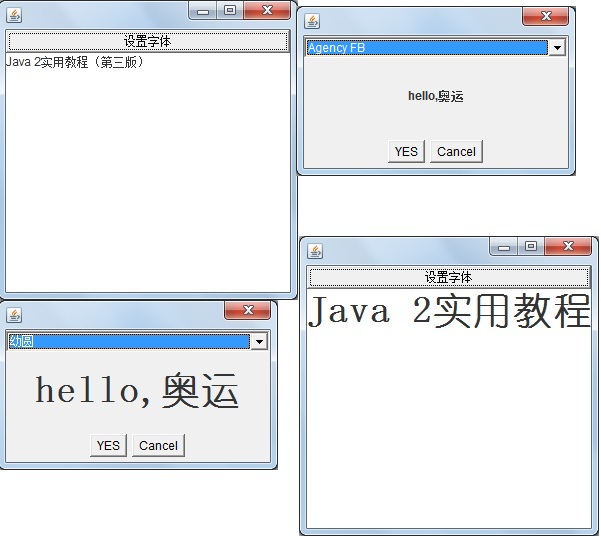Click large hello,奥运 label in 幼圆 dialog

click(x=137, y=390)
